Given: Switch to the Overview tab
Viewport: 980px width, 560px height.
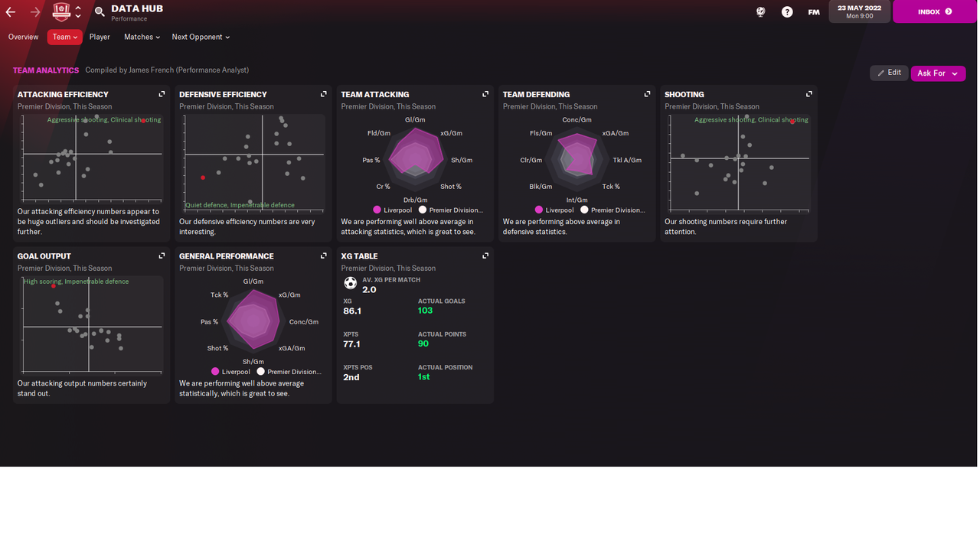Looking at the screenshot, I should coord(24,37).
